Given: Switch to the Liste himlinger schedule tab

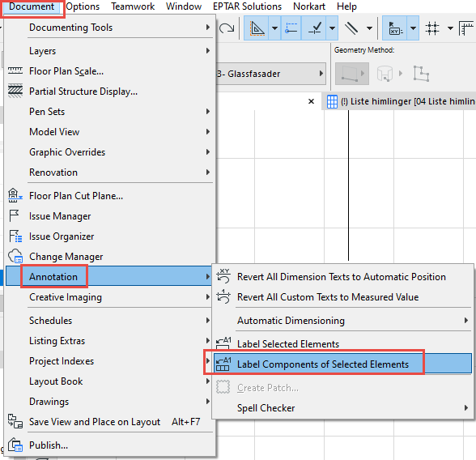Looking at the screenshot, I should [401, 101].
